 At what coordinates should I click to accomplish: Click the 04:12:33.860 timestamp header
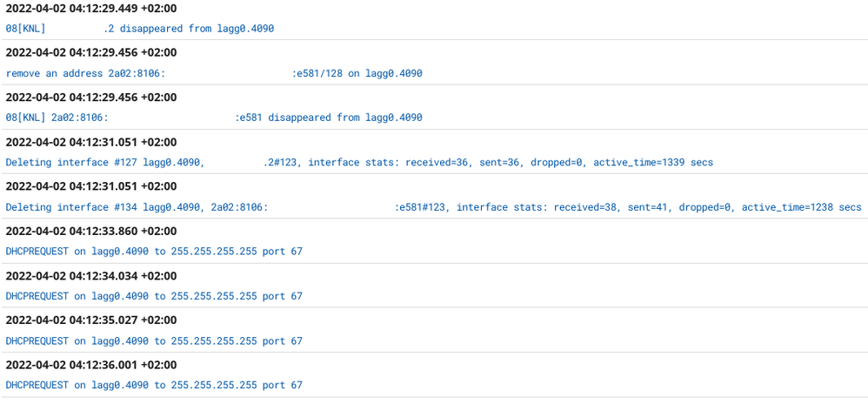point(91,231)
